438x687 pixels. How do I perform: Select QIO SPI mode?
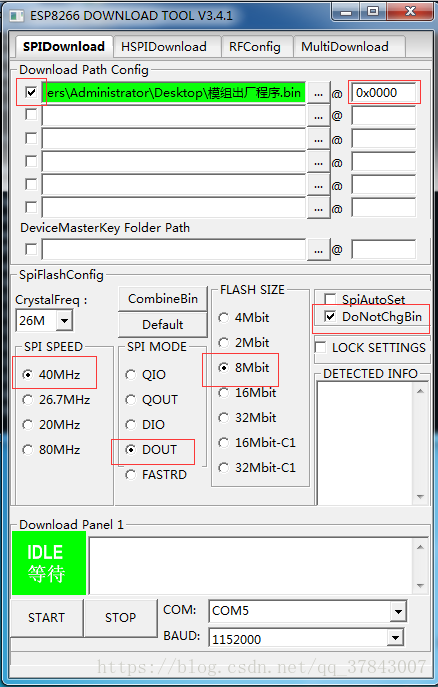pyautogui.click(x=146, y=375)
